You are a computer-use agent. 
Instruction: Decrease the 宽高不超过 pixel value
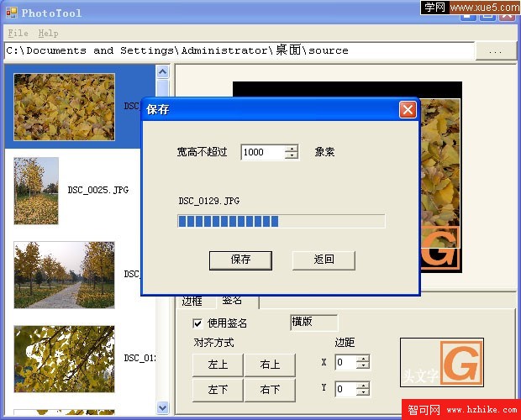(x=292, y=155)
